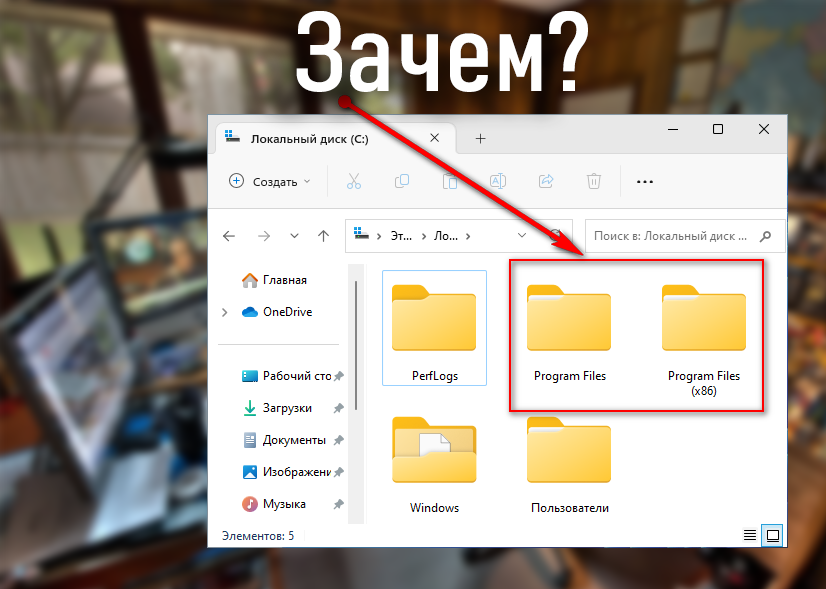Select the Program Files (x86) folder
Image resolution: width=826 pixels, height=589 pixels.
[704, 340]
